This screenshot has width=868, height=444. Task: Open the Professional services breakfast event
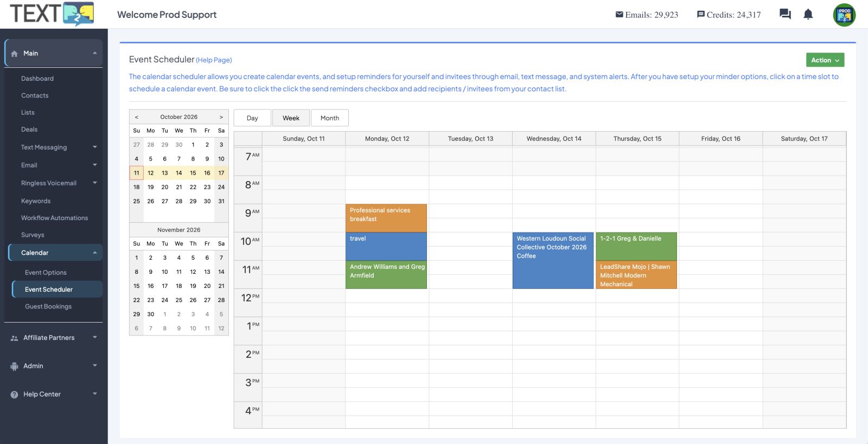pos(386,218)
